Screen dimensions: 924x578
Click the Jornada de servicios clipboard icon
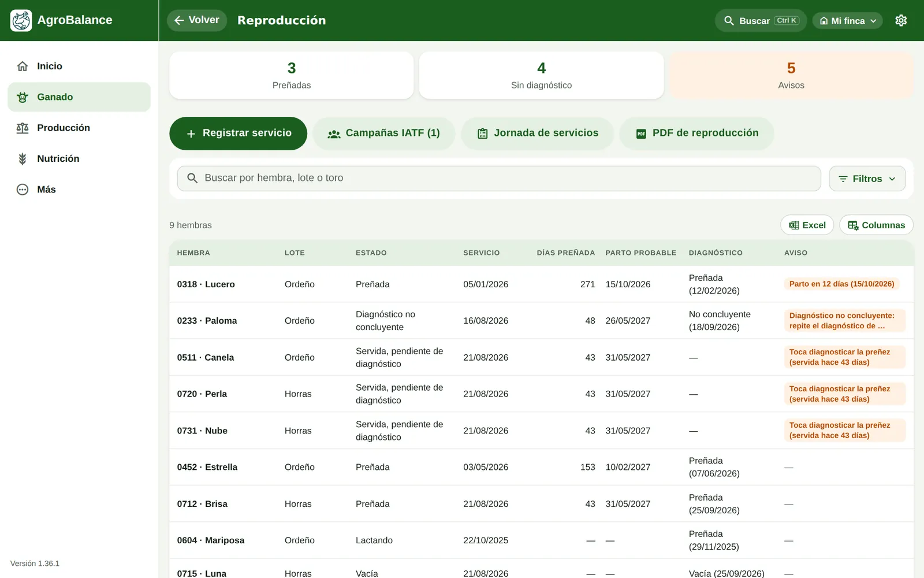[x=483, y=134]
